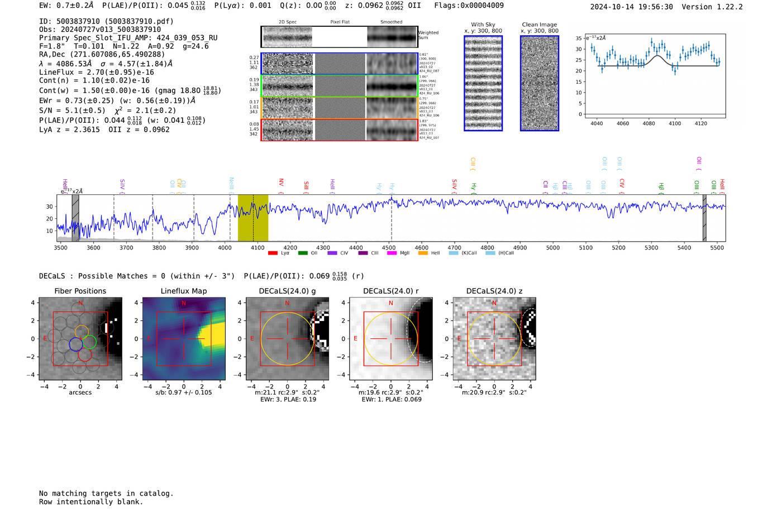Click the CIV purple legend swatch

(x=332, y=253)
